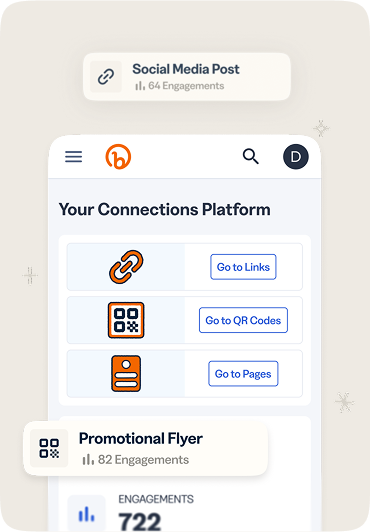370x532 pixels.
Task: Click the orange Bitly logo
Action: pyautogui.click(x=118, y=156)
